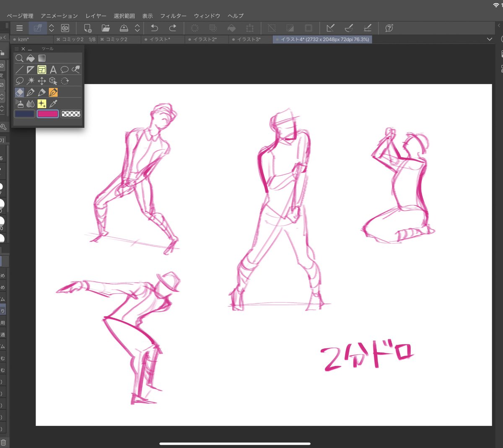This screenshot has height=448, width=503.
Task: Select the Rotate view tool
Action: click(x=65, y=81)
